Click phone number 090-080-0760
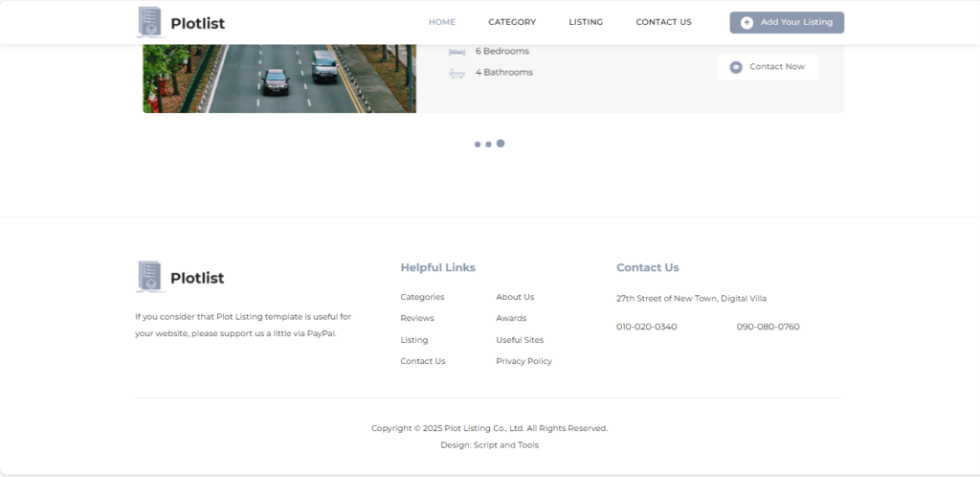The image size is (980, 477). (x=768, y=327)
